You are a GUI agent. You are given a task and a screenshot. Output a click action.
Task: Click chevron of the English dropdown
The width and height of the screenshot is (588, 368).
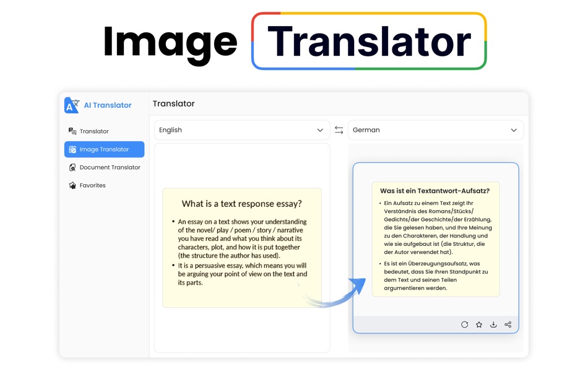click(320, 130)
